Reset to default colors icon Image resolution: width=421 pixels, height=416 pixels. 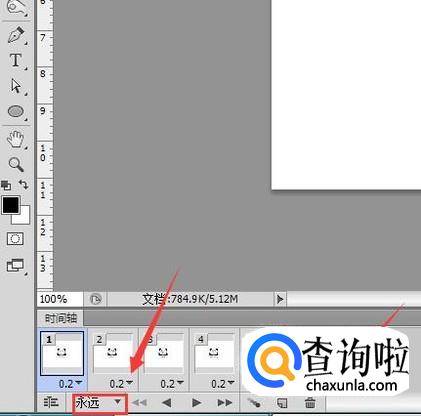click(6, 185)
